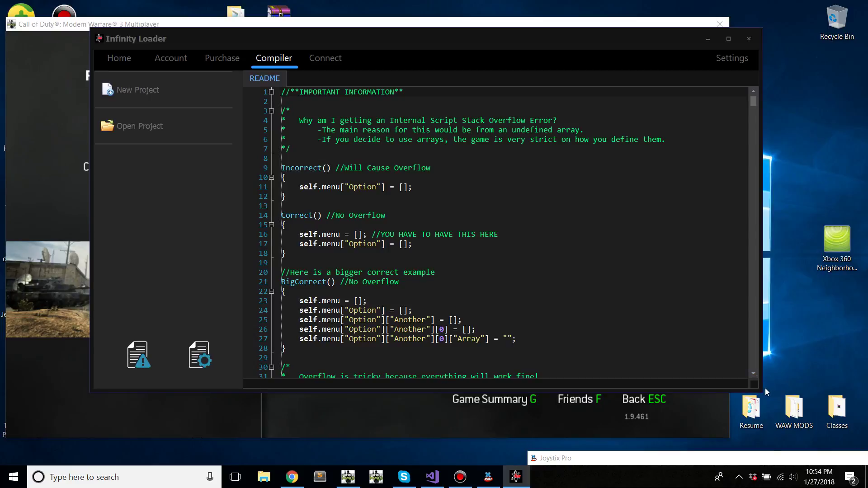Click the code editor scroll down arrow
868x488 pixels.
(753, 373)
